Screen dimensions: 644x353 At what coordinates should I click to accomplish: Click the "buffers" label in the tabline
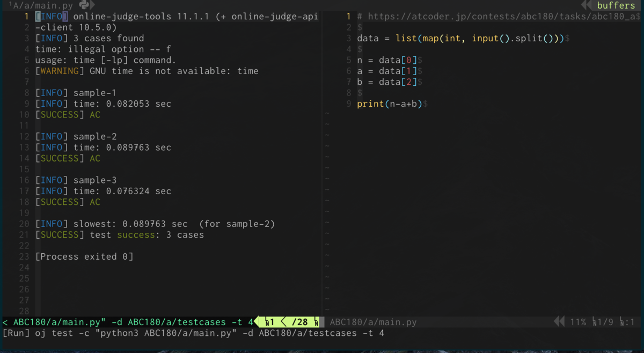[x=616, y=5]
